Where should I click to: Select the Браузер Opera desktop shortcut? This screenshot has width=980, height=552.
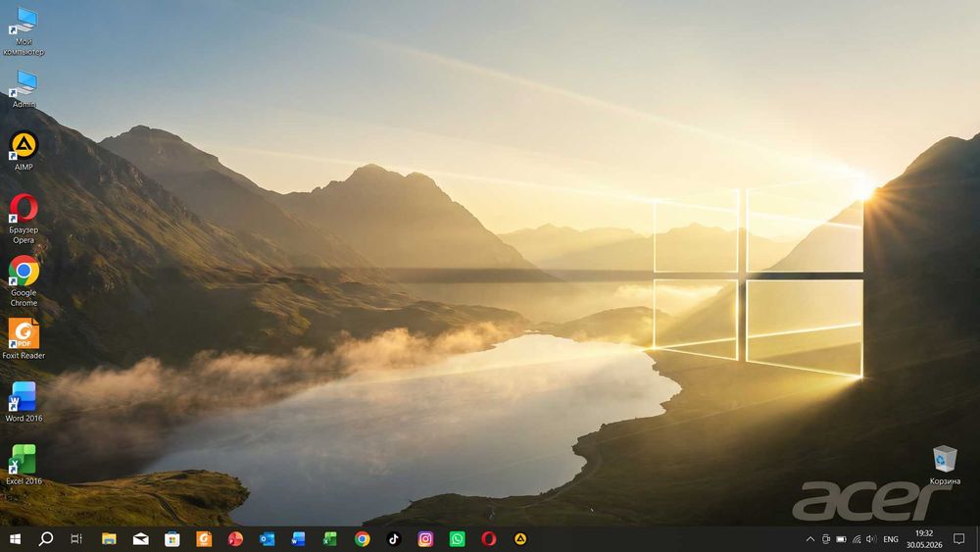[x=24, y=219]
